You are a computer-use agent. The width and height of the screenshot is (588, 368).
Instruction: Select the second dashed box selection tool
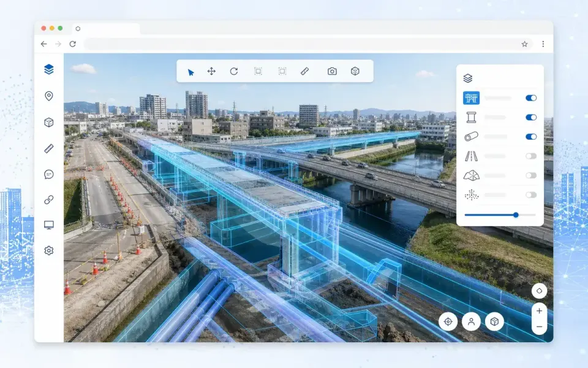click(282, 71)
